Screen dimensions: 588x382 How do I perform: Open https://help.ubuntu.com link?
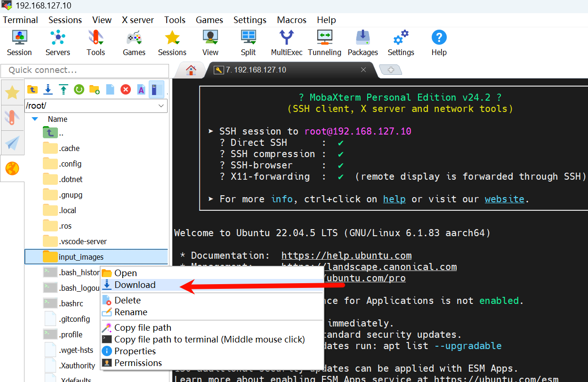pyautogui.click(x=346, y=255)
